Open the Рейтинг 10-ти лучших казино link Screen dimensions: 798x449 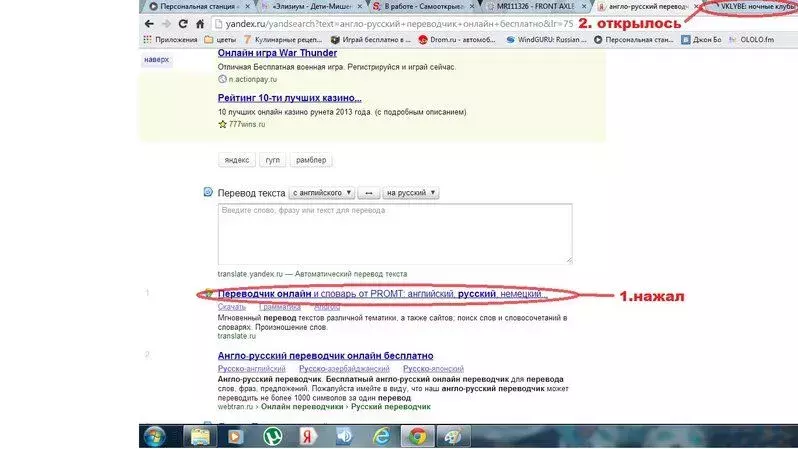click(x=290, y=98)
